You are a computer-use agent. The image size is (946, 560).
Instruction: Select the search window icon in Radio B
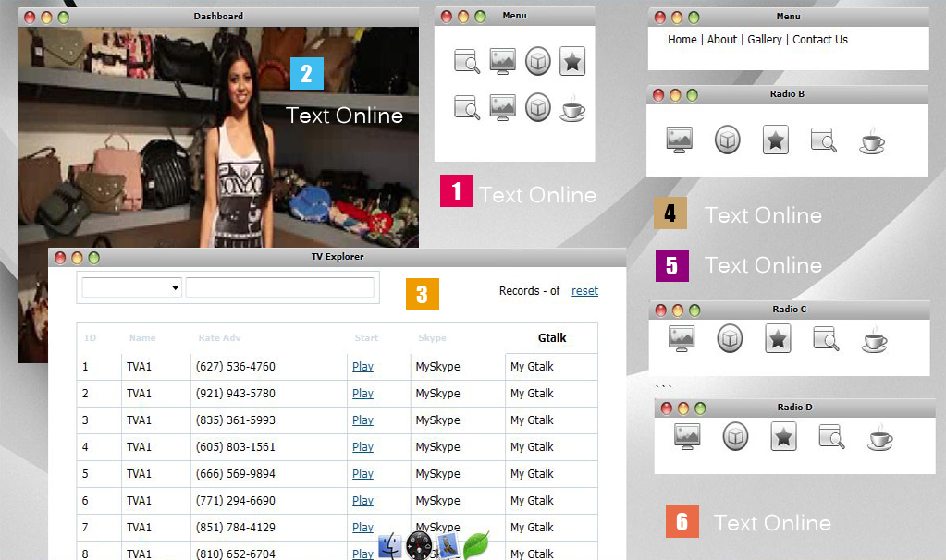pos(824,140)
